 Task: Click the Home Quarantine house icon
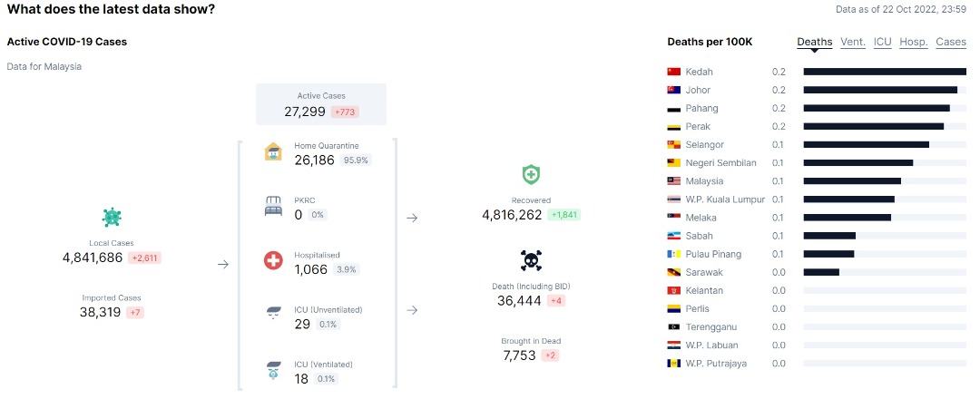[x=273, y=151]
